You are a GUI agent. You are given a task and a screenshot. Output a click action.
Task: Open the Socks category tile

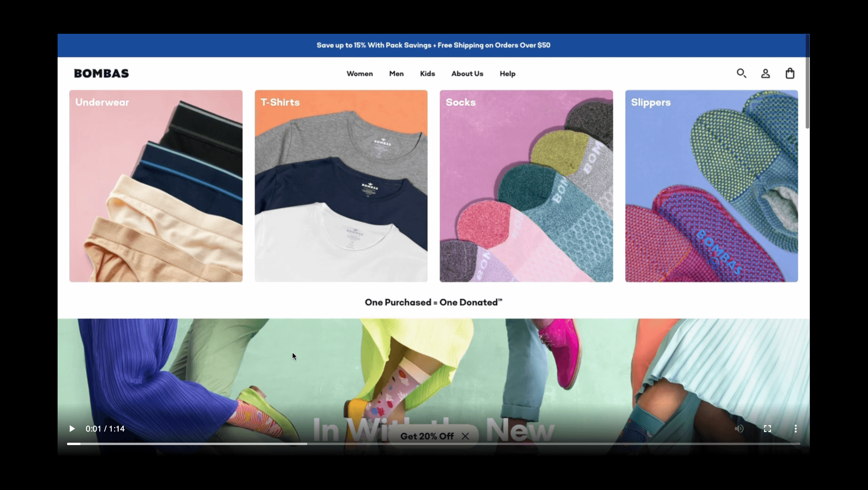526,186
